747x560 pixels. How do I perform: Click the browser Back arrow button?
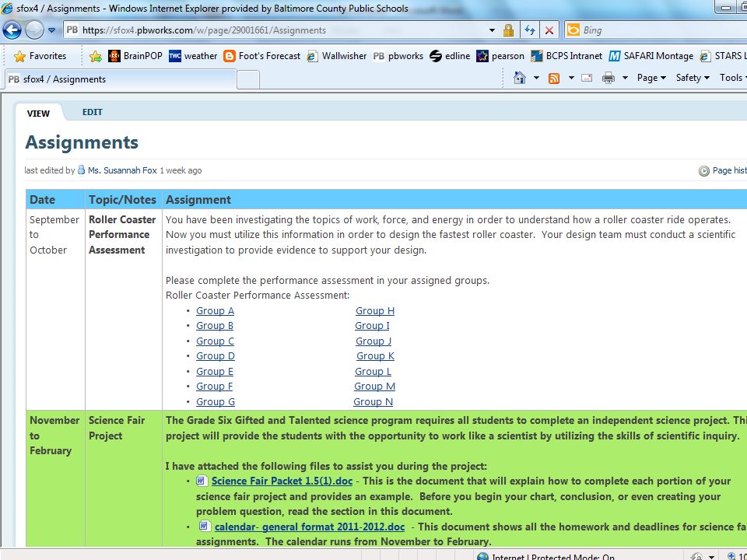[x=12, y=30]
